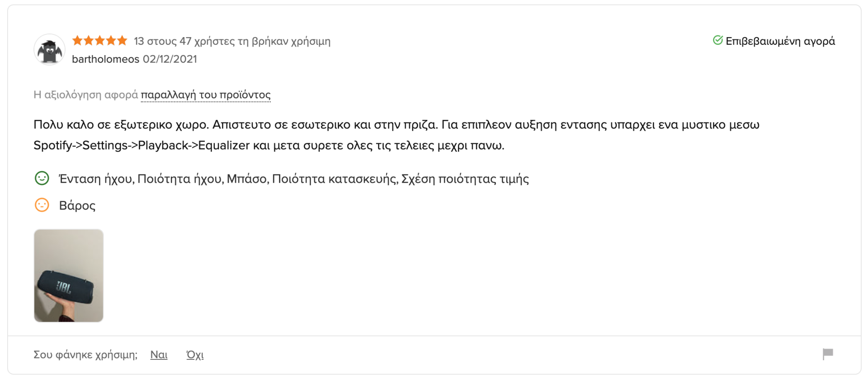Screen dimensions: 868x377
Task: Click the orange neutral face cons icon
Action: click(42, 205)
